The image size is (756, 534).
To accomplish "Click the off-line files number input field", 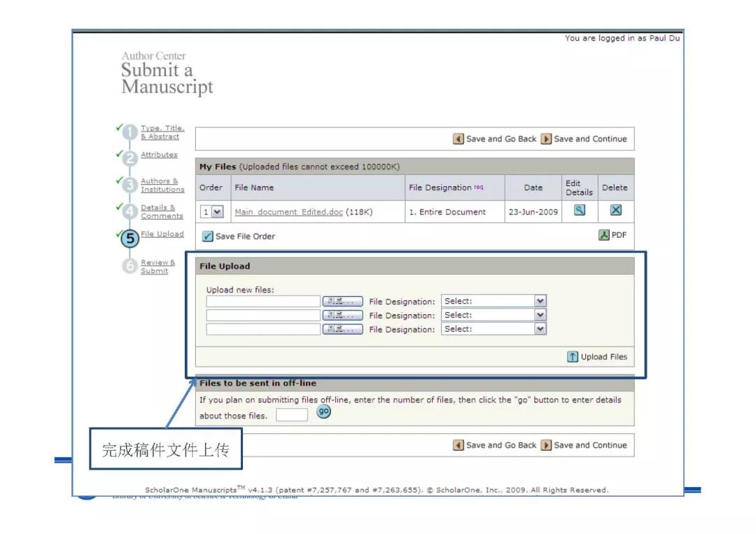I will (x=292, y=414).
